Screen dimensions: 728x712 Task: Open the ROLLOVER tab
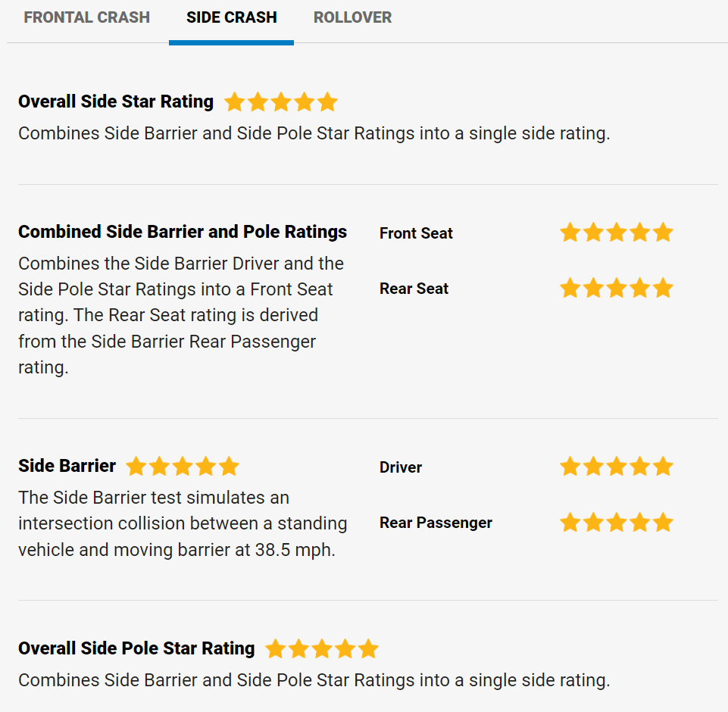click(352, 17)
